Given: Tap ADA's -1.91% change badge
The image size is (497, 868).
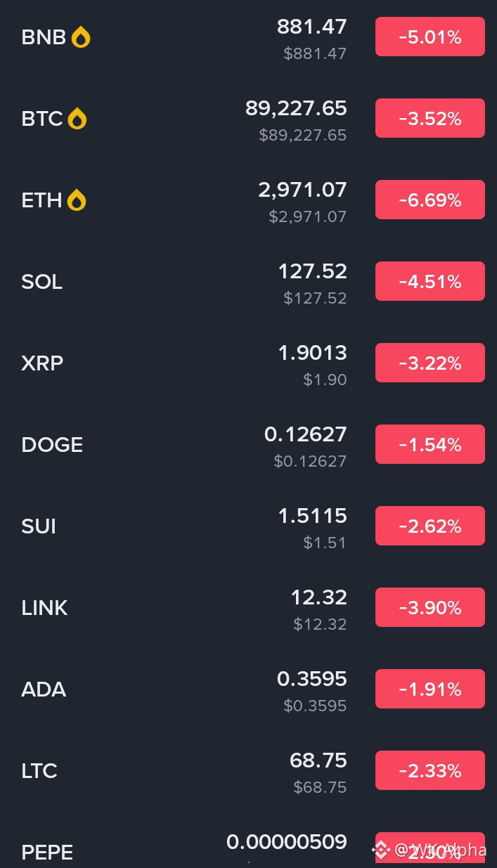Looking at the screenshot, I should click(430, 689).
